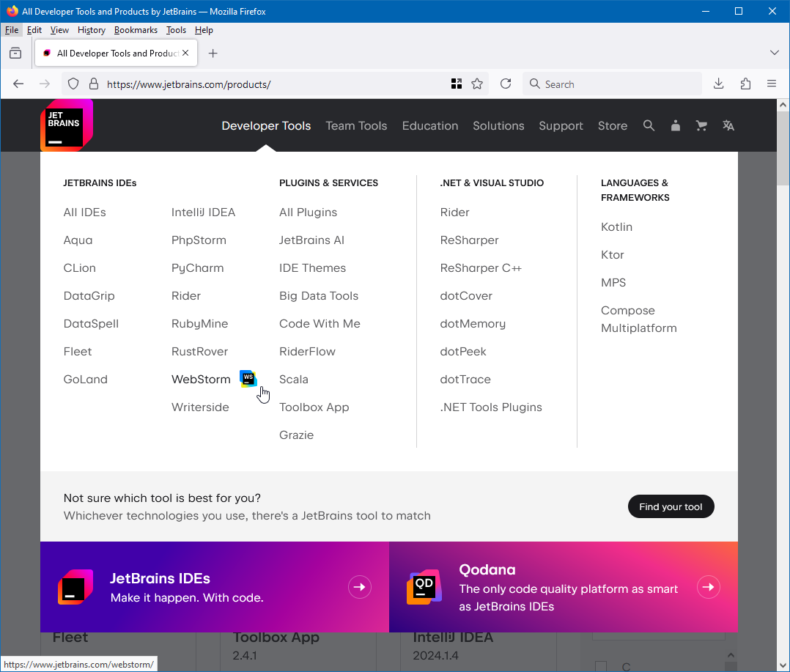Toggle the bookmark star for this page
Screen dimensions: 790x672
pos(477,84)
